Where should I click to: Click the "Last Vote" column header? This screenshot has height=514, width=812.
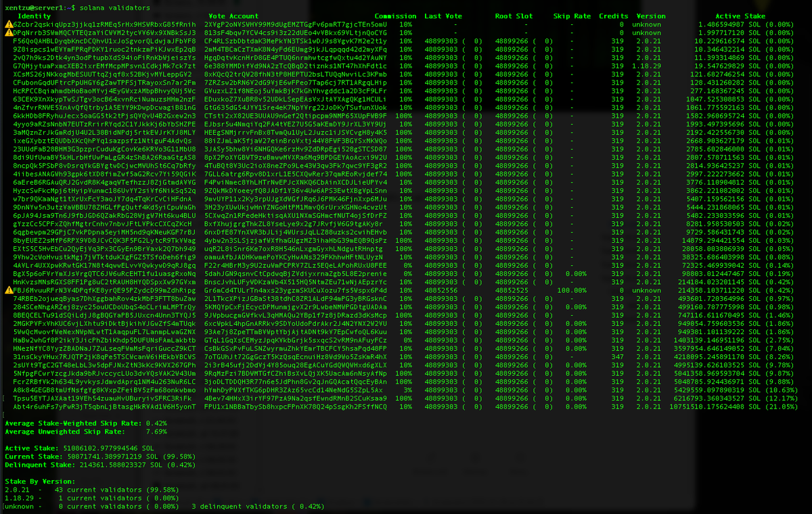443,16
